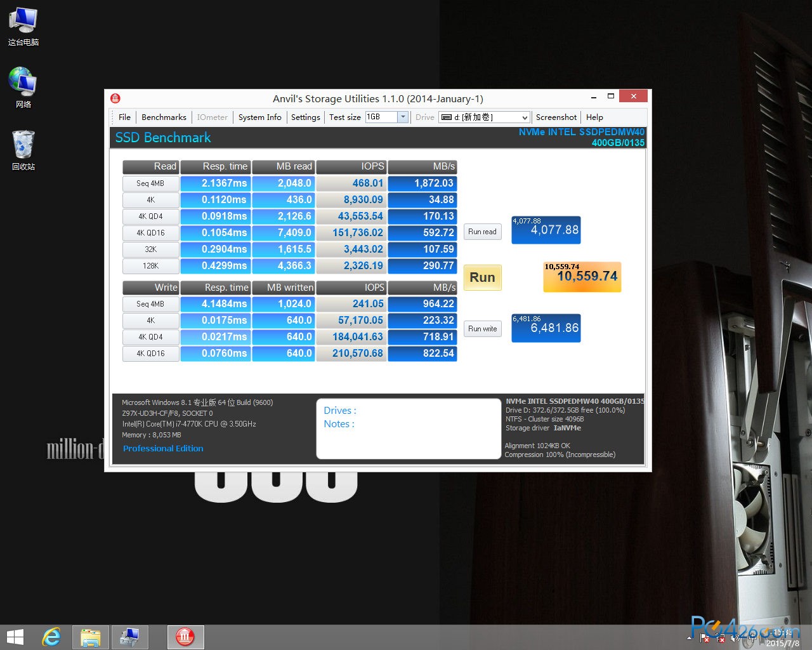This screenshot has width=812, height=650.
Task: Click the 964.22 MB/s write value
Action: tap(422, 304)
